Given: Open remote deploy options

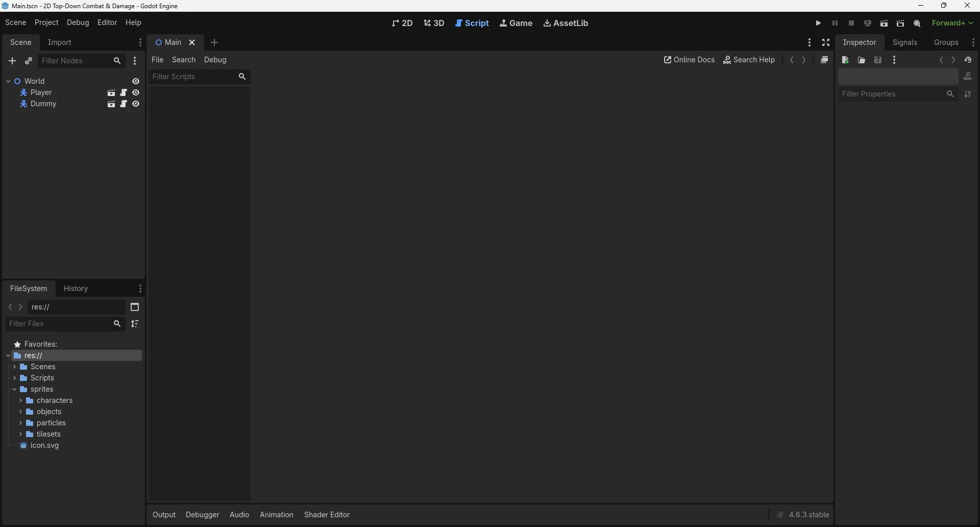Looking at the screenshot, I should [868, 23].
